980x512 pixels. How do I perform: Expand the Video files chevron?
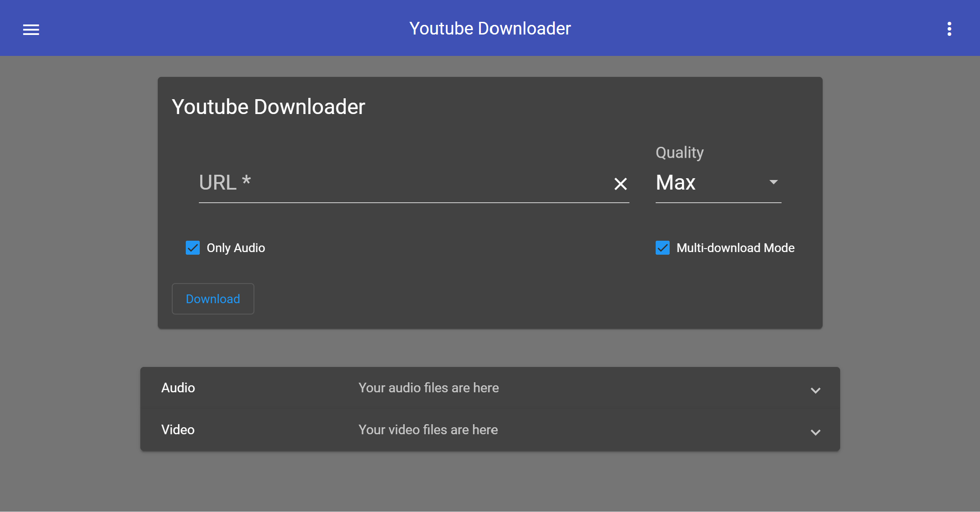pyautogui.click(x=815, y=432)
